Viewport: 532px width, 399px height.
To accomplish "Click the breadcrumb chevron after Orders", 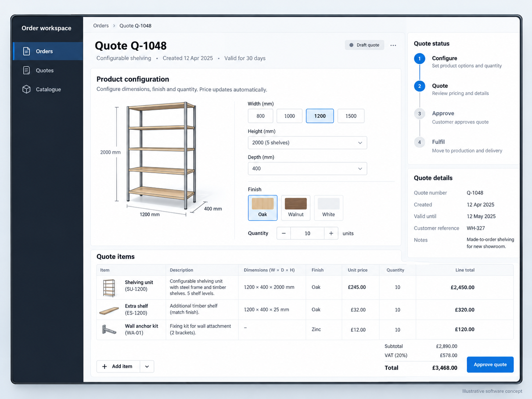I will [114, 26].
